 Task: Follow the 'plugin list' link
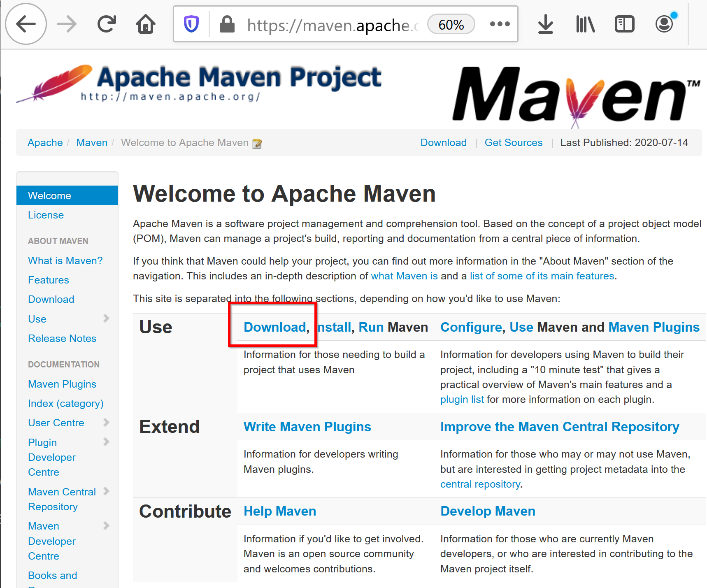click(462, 399)
